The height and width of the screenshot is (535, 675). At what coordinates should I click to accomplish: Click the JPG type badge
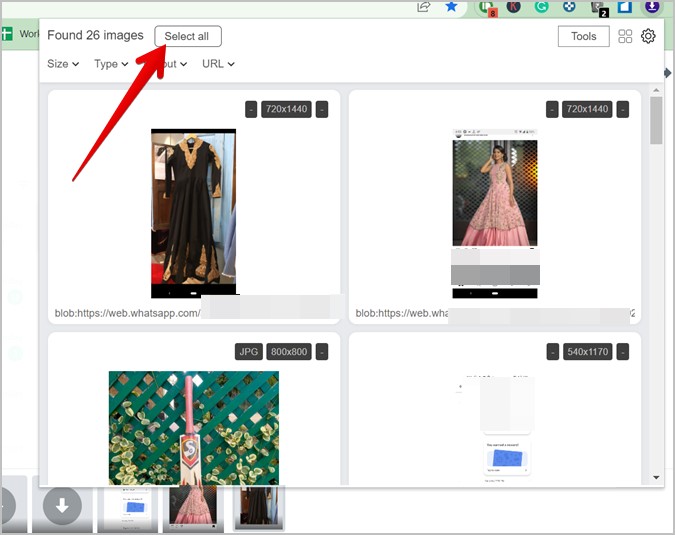[x=248, y=352]
